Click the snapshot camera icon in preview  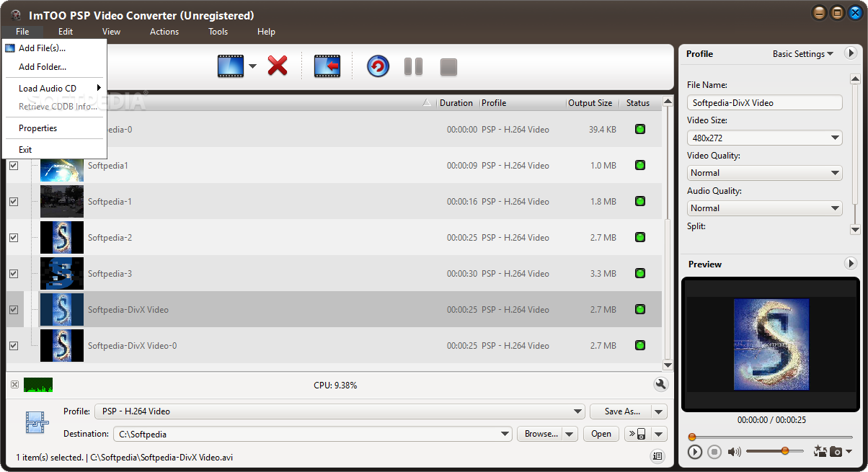pyautogui.click(x=836, y=452)
